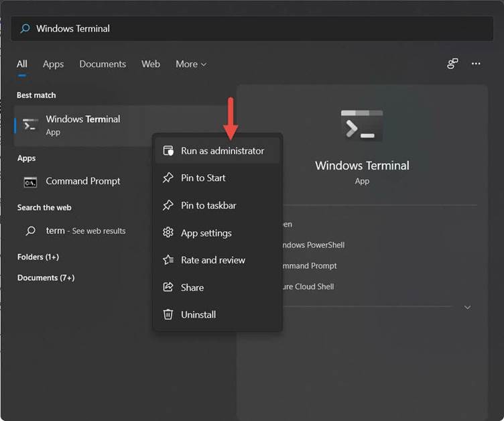Click the share arrow icon beside Share
Viewport: 504px width, 421px height.
(x=168, y=287)
